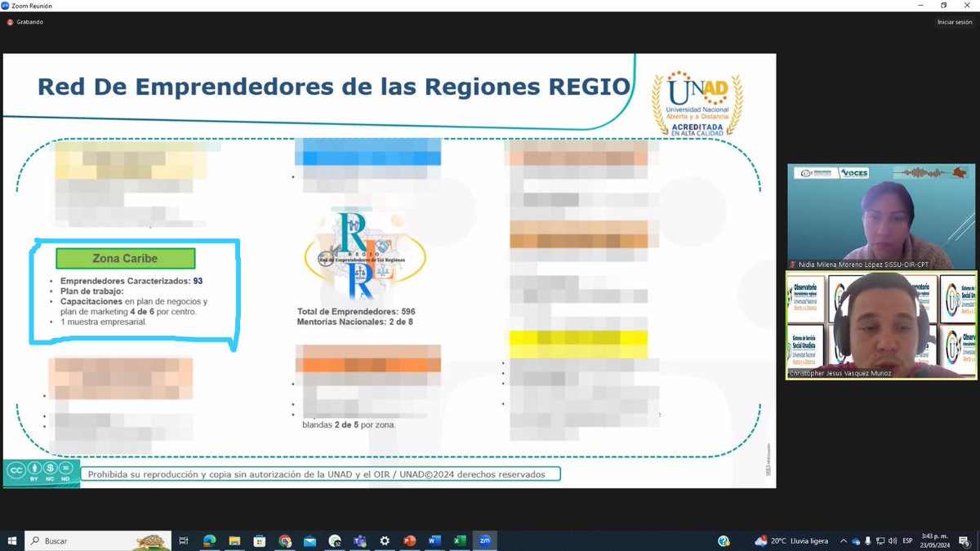
Task: Open Microsoft Teams from taskbar
Action: tap(359, 540)
